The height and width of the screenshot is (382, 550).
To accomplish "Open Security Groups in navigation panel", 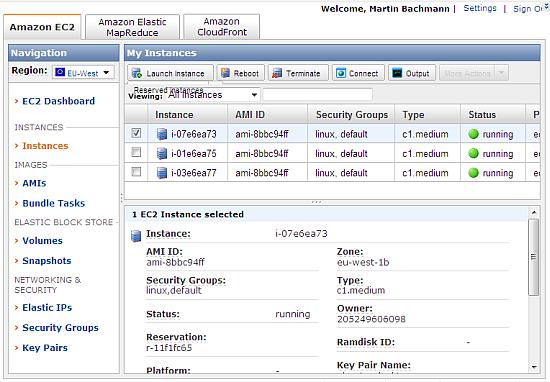I will click(60, 328).
